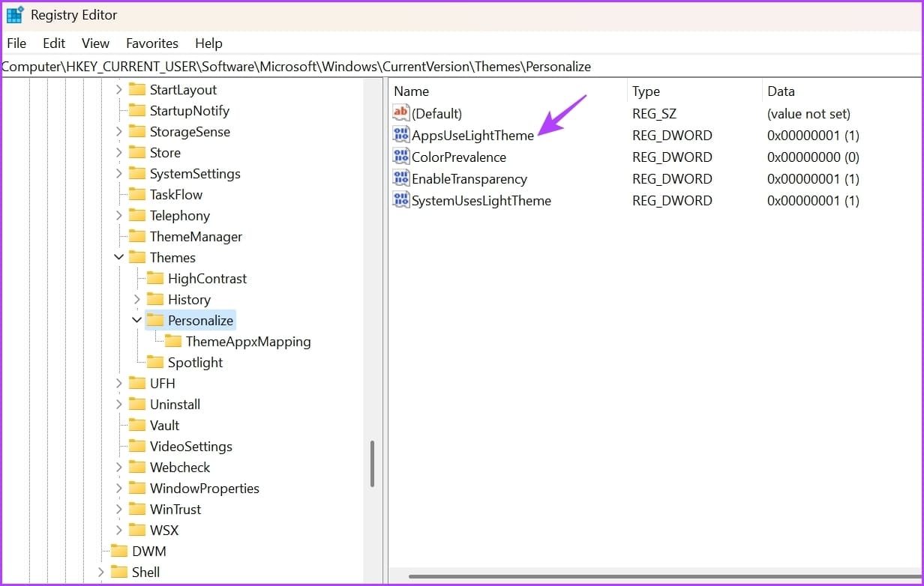Screen dimensions: 924x586
Task: Collapse the Personalize key
Action: click(x=136, y=320)
